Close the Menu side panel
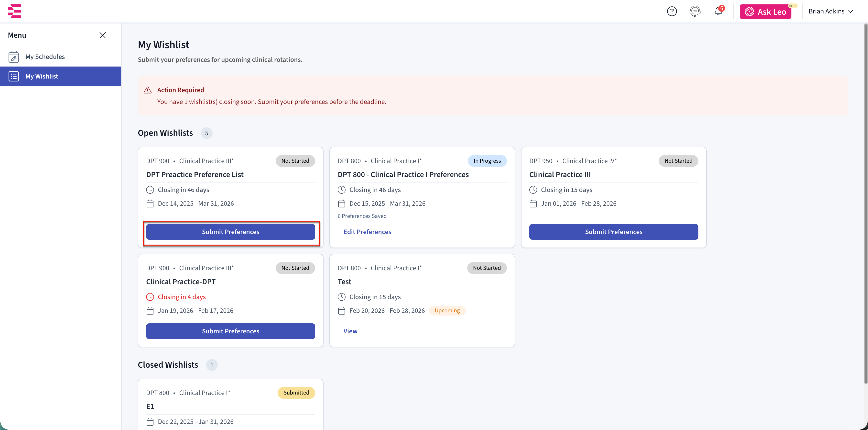This screenshot has height=430, width=868. (x=102, y=35)
